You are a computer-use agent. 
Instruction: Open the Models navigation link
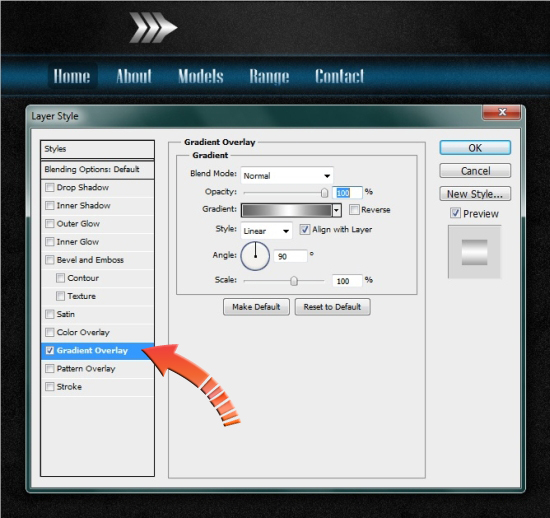pos(201,76)
